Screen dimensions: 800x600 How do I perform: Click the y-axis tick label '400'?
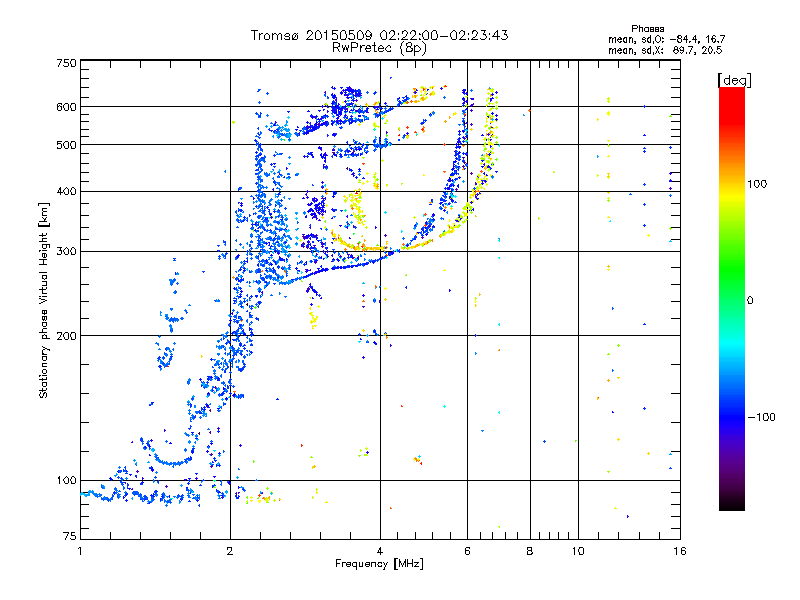pos(66,191)
